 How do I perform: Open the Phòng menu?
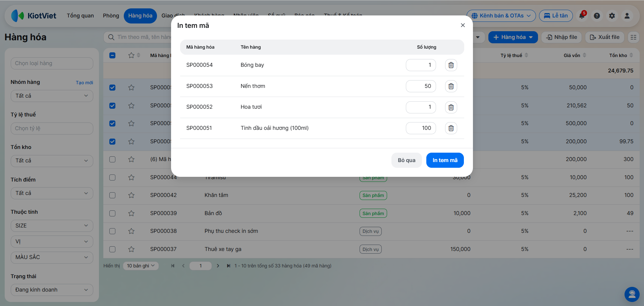(x=111, y=16)
